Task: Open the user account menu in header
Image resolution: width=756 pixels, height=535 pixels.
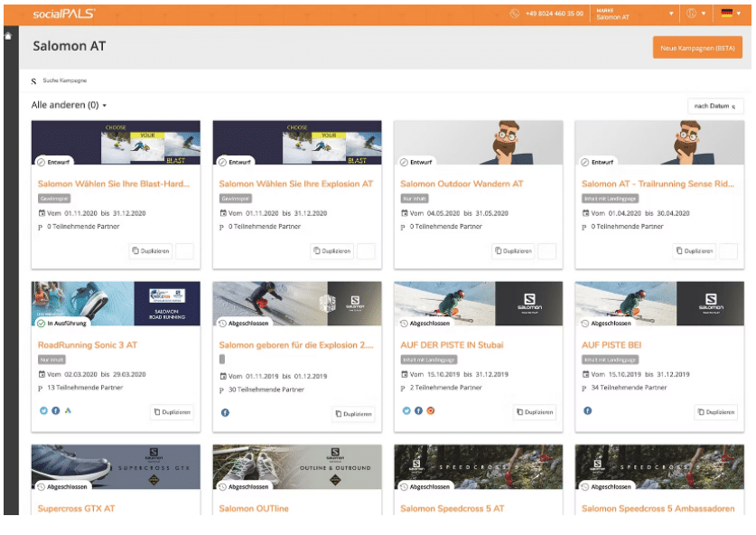Action: pyautogui.click(x=695, y=14)
